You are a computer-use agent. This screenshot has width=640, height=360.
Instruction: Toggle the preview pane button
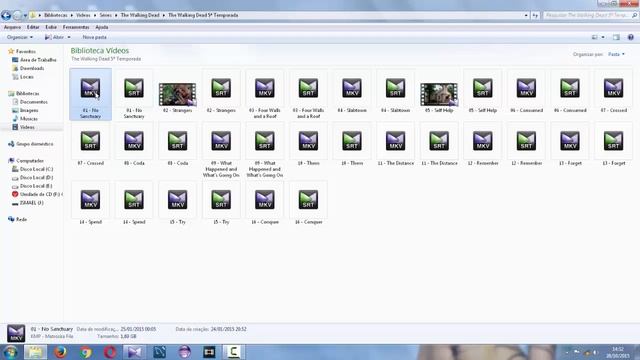pos(616,37)
